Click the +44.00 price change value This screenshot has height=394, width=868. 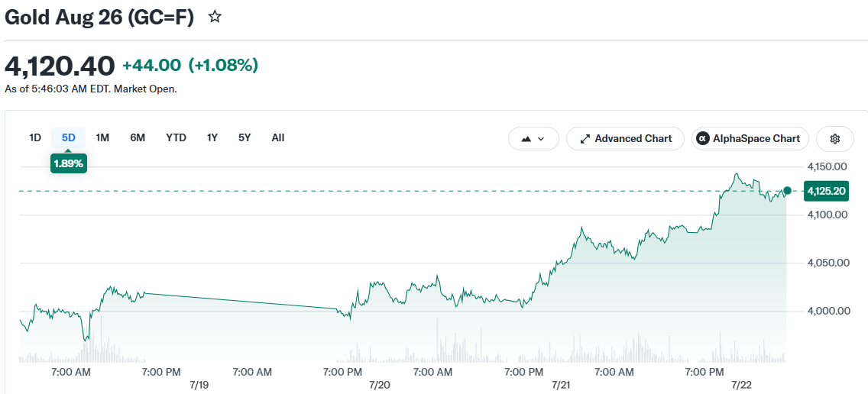tap(152, 66)
